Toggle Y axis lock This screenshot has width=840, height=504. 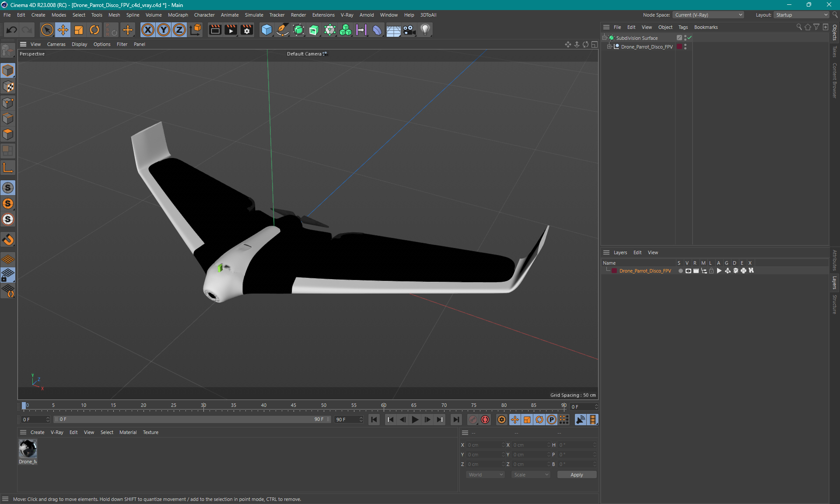point(164,30)
